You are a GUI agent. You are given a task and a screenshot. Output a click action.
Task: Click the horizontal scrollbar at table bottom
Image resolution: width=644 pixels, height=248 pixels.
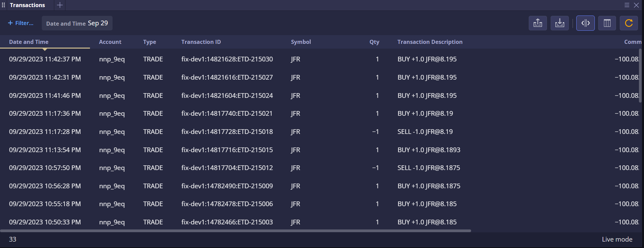pyautogui.click(x=236, y=231)
